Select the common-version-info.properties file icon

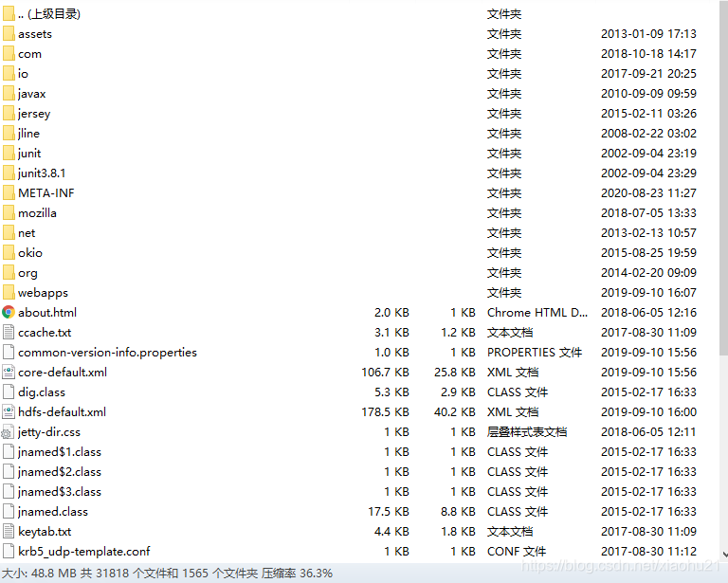[x=9, y=353]
